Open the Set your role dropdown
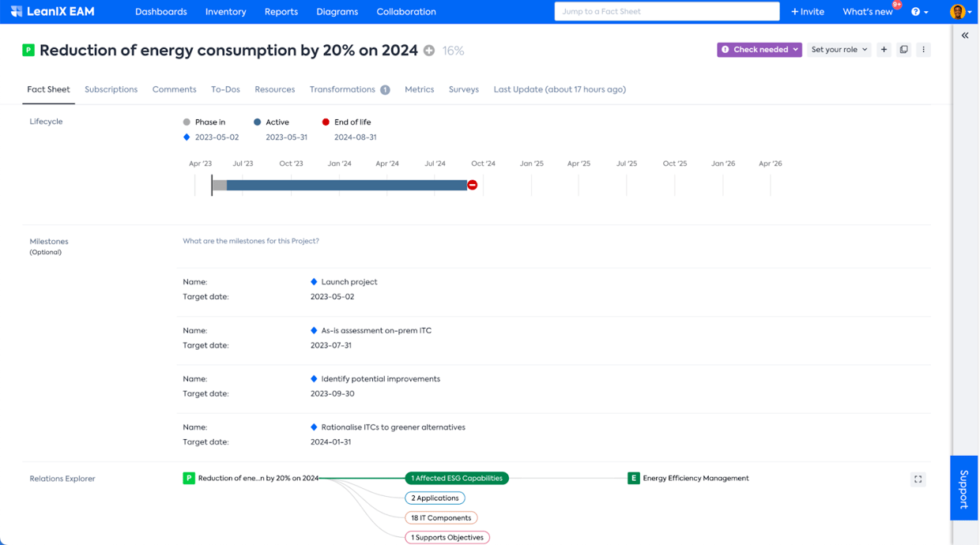Image resolution: width=980 pixels, height=545 pixels. point(839,49)
